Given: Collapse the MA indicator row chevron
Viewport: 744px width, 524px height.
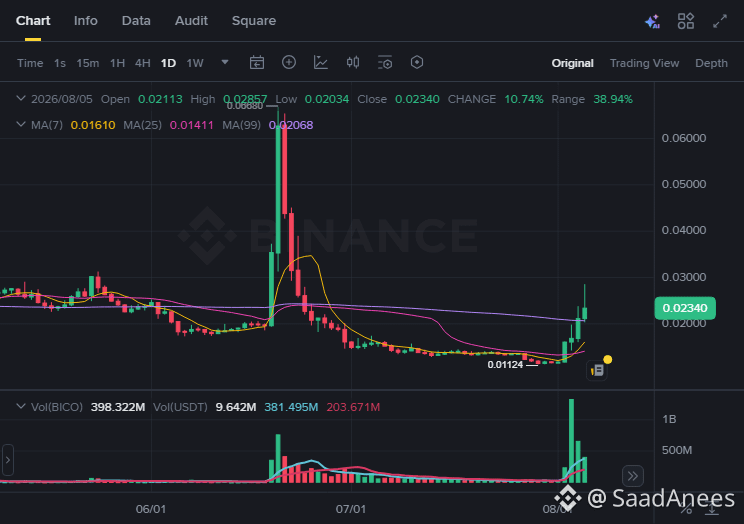Looking at the screenshot, I should [21, 125].
